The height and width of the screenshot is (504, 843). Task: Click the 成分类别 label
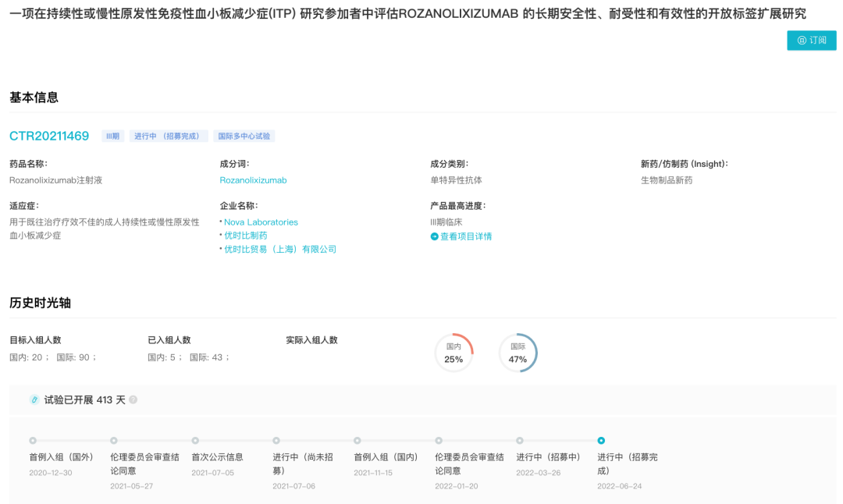450,164
